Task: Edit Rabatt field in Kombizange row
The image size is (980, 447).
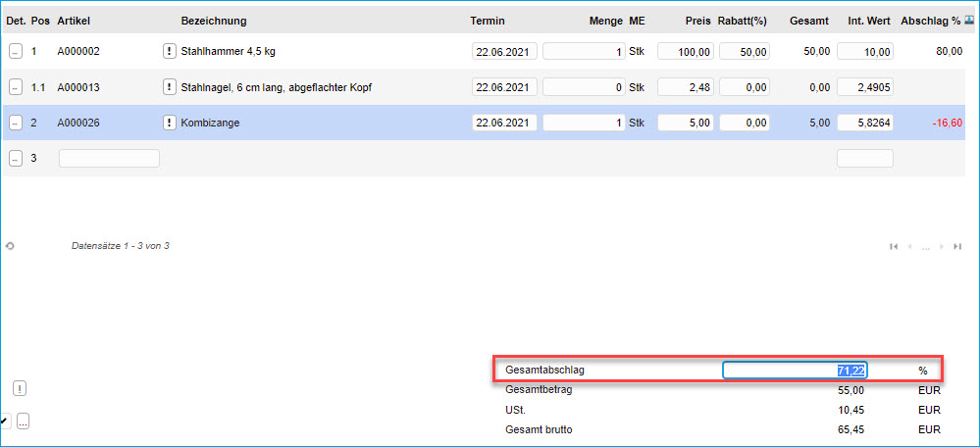Action: [745, 123]
